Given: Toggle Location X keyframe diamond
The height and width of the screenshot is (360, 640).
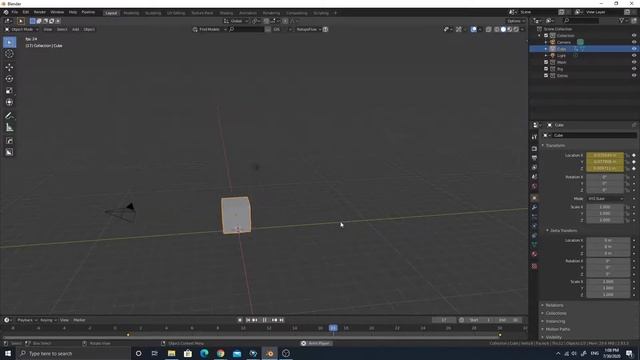Looking at the screenshot, I should [634, 155].
